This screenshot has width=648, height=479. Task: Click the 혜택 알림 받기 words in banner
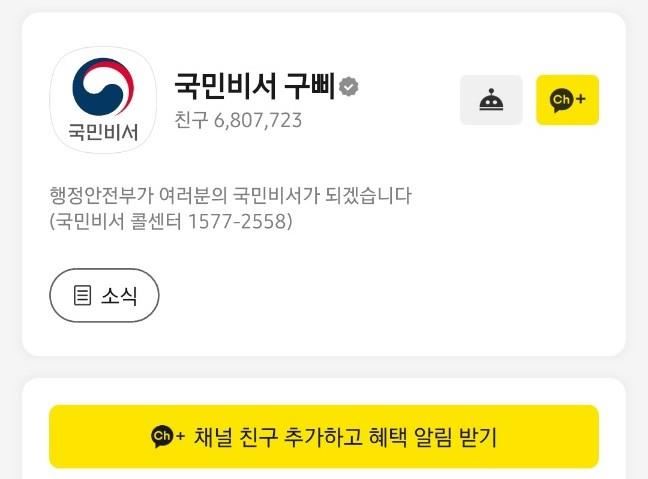[x=432, y=437]
